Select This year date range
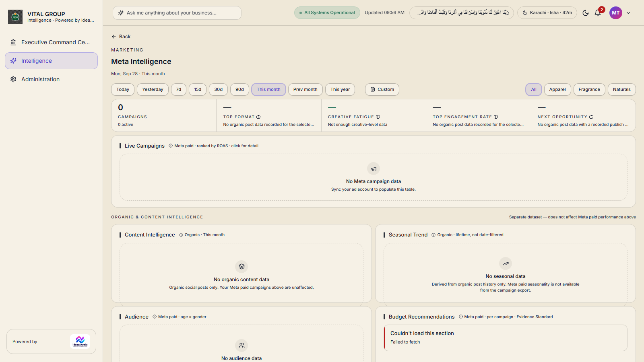644x362 pixels. (340, 89)
